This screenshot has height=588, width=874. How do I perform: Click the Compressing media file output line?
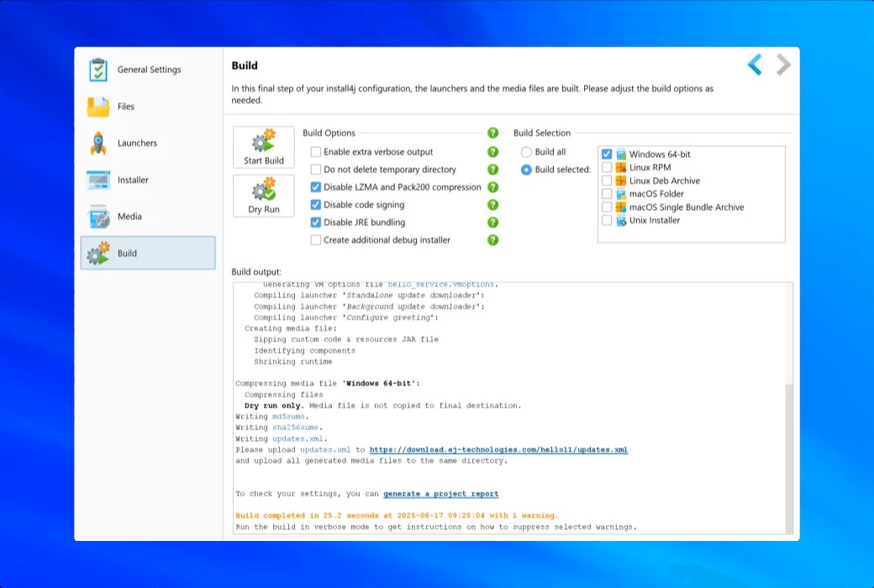[x=328, y=383]
